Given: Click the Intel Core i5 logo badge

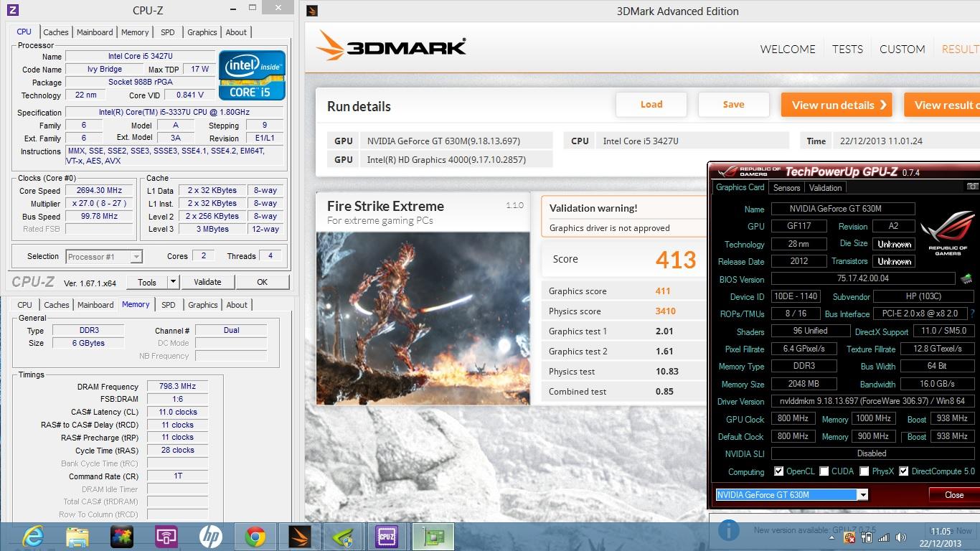Looking at the screenshot, I should click(x=252, y=75).
